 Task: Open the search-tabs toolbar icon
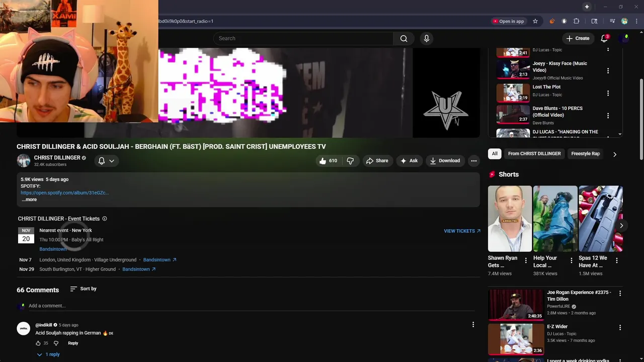coord(594,21)
